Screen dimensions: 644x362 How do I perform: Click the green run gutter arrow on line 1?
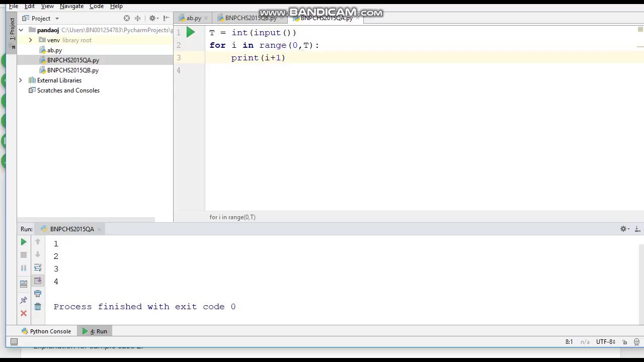(x=191, y=33)
